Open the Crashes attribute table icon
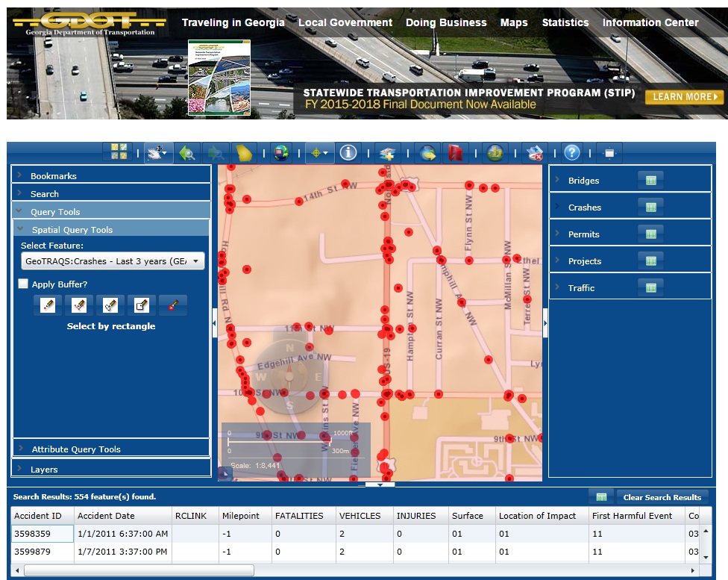Image resolution: width=728 pixels, height=580 pixels. pos(651,208)
